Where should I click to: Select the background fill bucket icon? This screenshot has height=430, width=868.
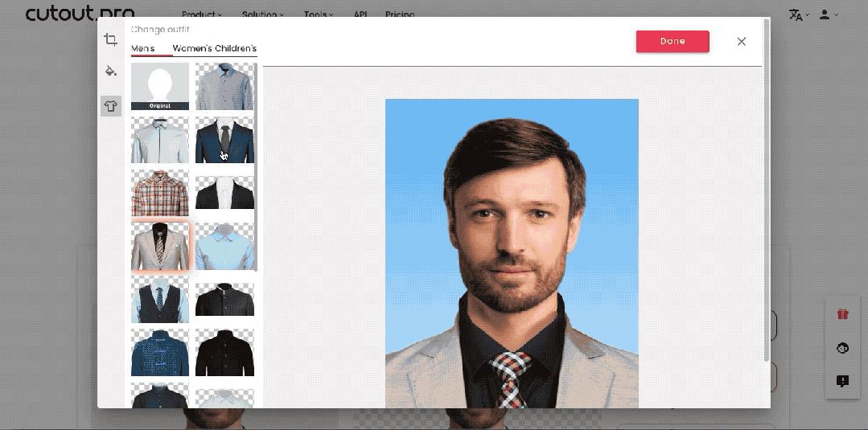(111, 71)
